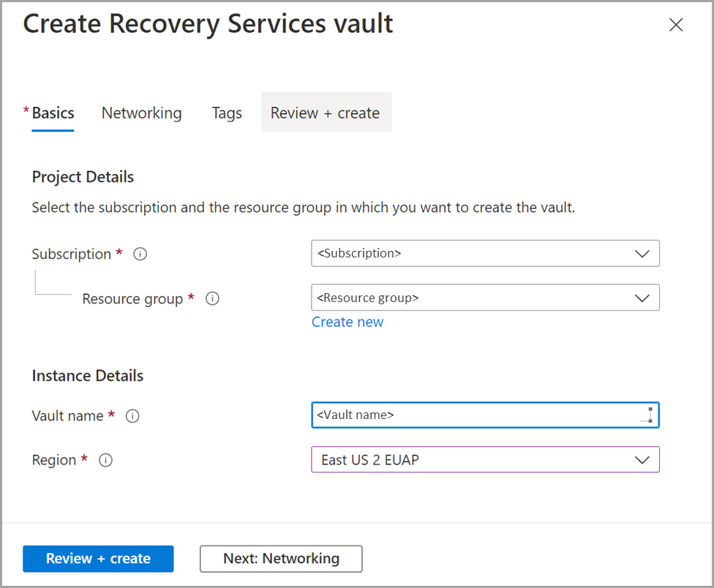Click the Resource group dropdown chevron arrow
Viewport: 714px width, 588px height.
click(x=642, y=298)
